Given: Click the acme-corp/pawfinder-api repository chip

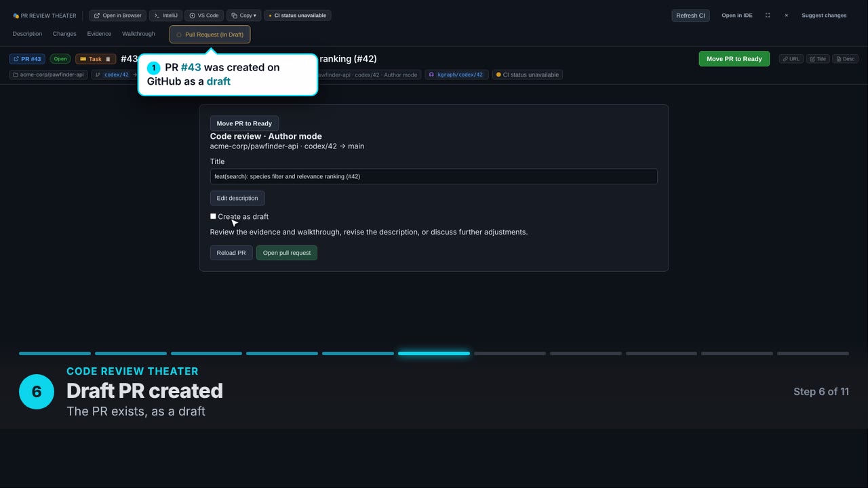Looking at the screenshot, I should (x=48, y=75).
